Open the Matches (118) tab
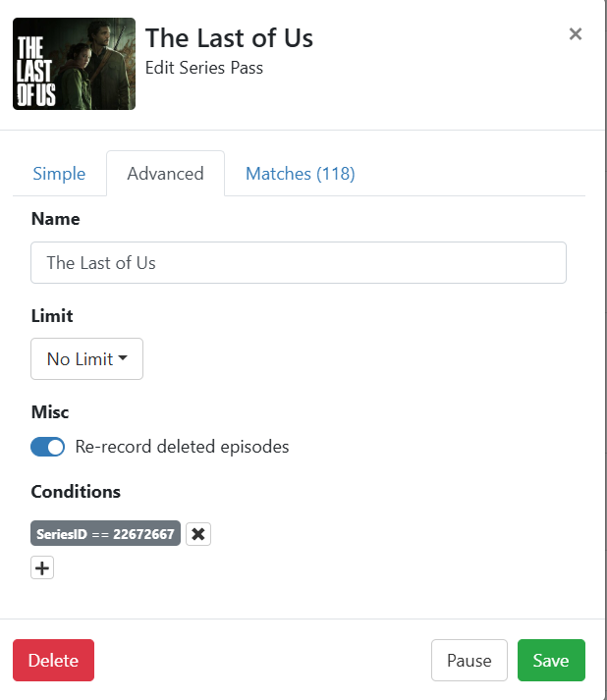This screenshot has width=607, height=700. (300, 174)
